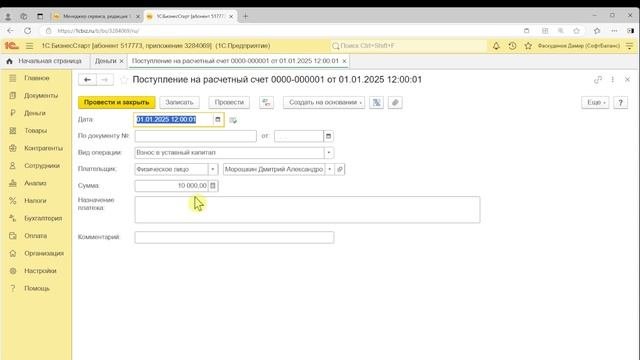The image size is (640, 360).
Task: Open the document's vertical dots menu
Action: point(612,80)
